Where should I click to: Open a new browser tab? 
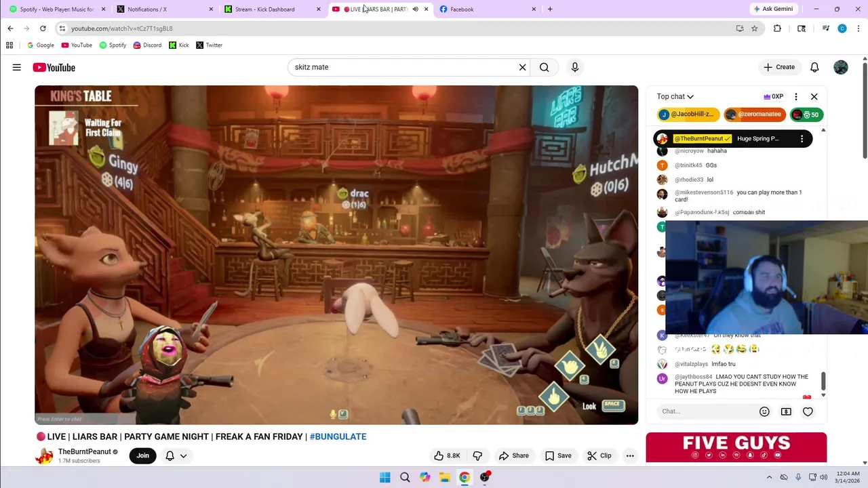click(x=550, y=9)
